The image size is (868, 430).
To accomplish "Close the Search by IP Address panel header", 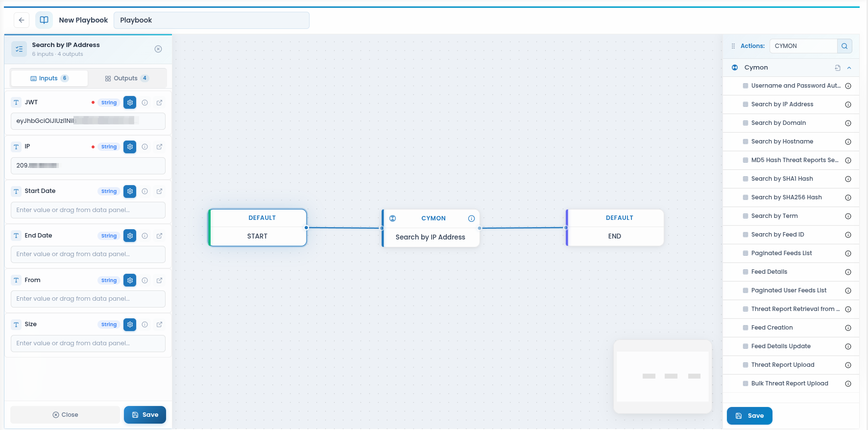I will coord(158,49).
